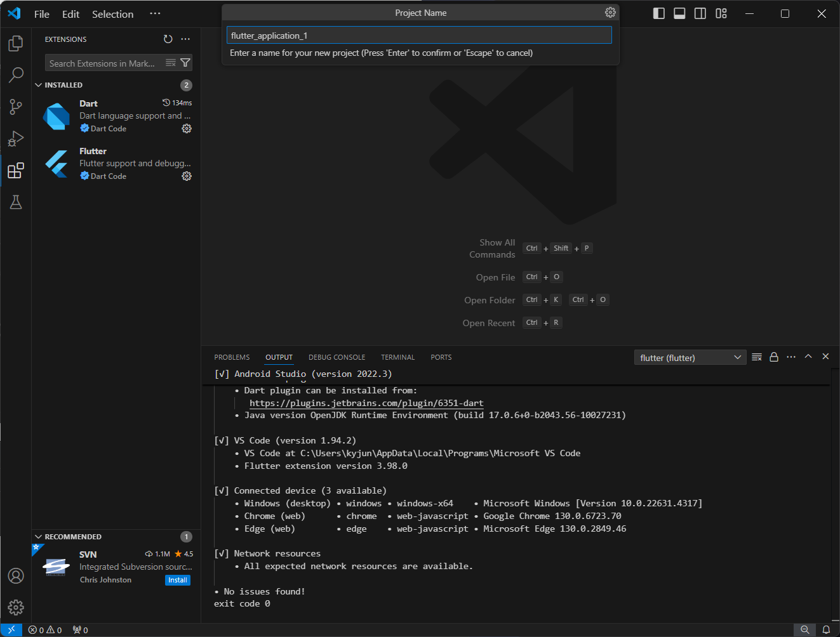Open errors and warnings status item
Screen dimensions: 840x637
tap(45, 630)
